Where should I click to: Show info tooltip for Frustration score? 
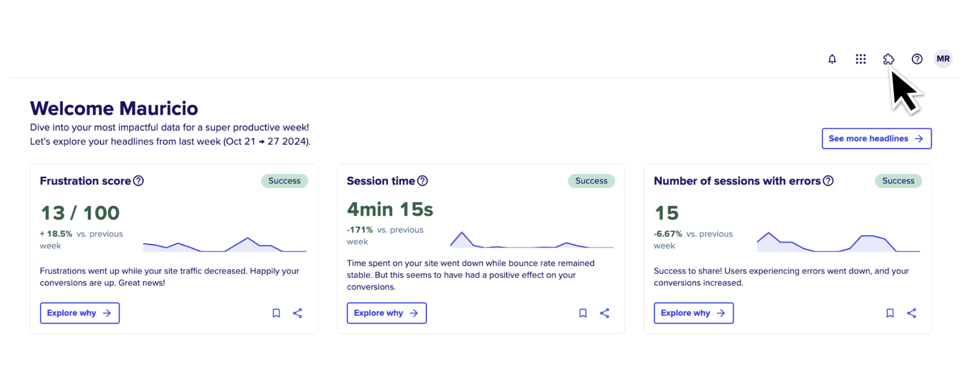[x=139, y=181]
